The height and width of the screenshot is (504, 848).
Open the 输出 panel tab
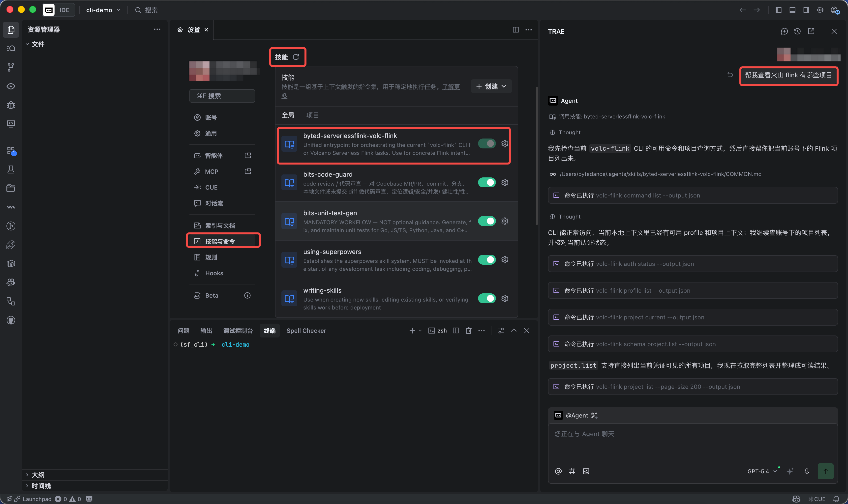[x=206, y=331]
